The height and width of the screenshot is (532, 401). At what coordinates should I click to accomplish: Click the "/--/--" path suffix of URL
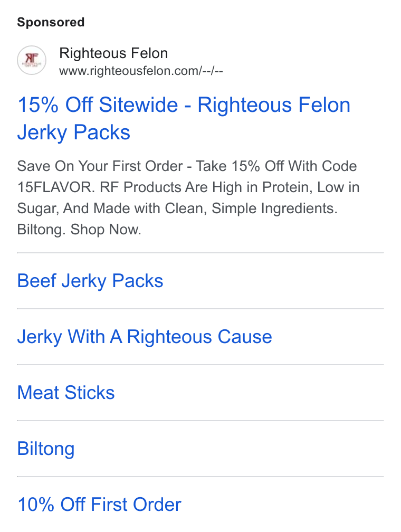click(x=213, y=71)
